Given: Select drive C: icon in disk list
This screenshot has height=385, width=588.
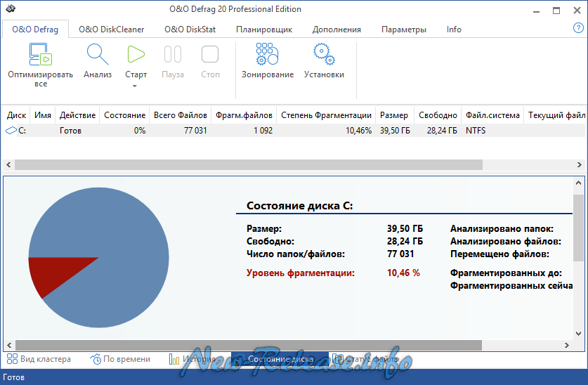Looking at the screenshot, I should [x=11, y=131].
